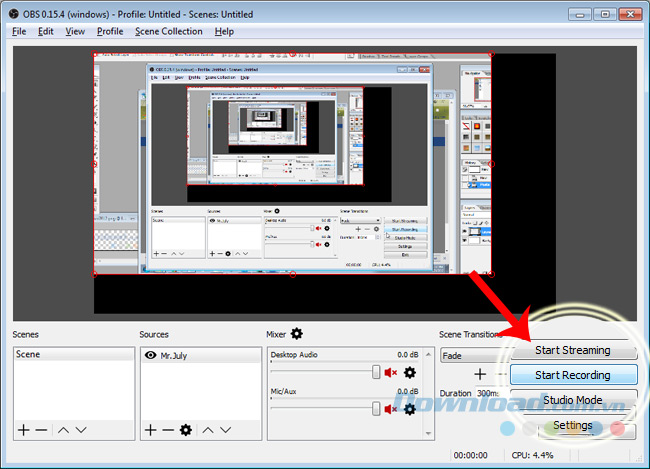Click the CPU: 4.4% status text

tap(532, 455)
